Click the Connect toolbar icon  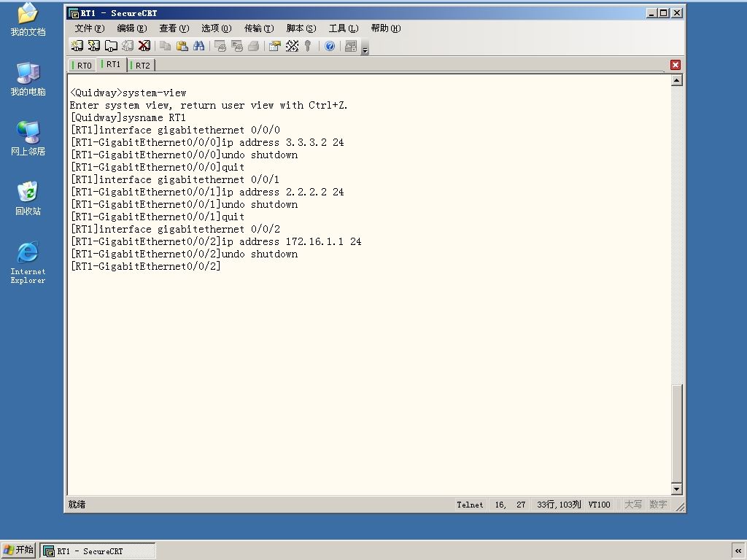(77, 46)
